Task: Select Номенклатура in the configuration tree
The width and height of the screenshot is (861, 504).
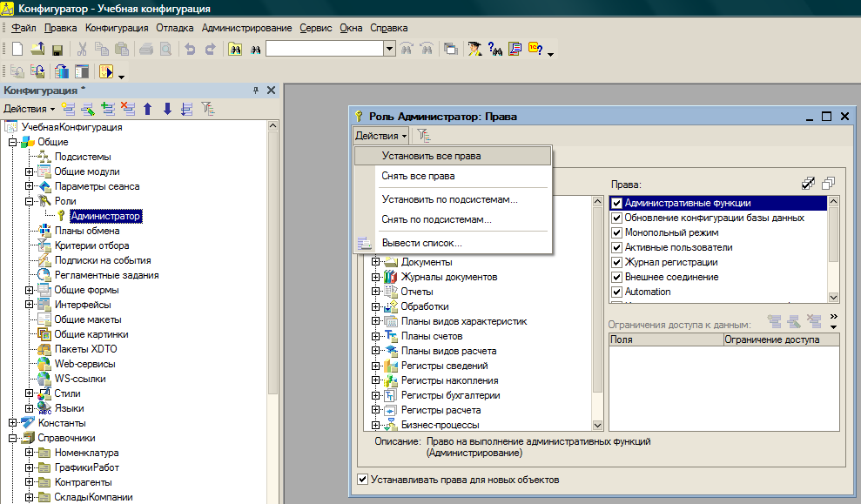Action: point(86,453)
